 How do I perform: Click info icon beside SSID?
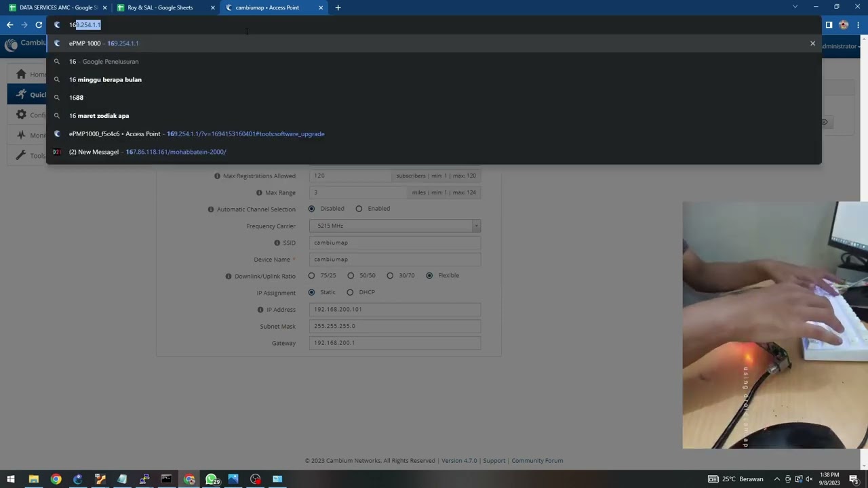coord(277,243)
